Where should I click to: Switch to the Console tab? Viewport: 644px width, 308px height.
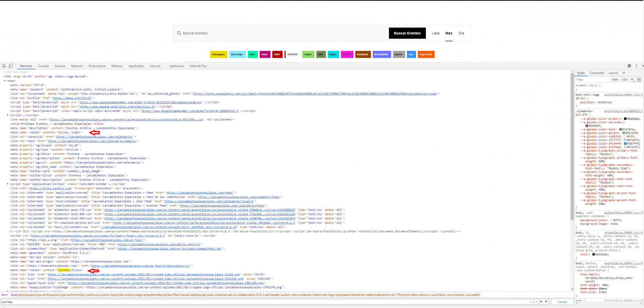point(43,66)
